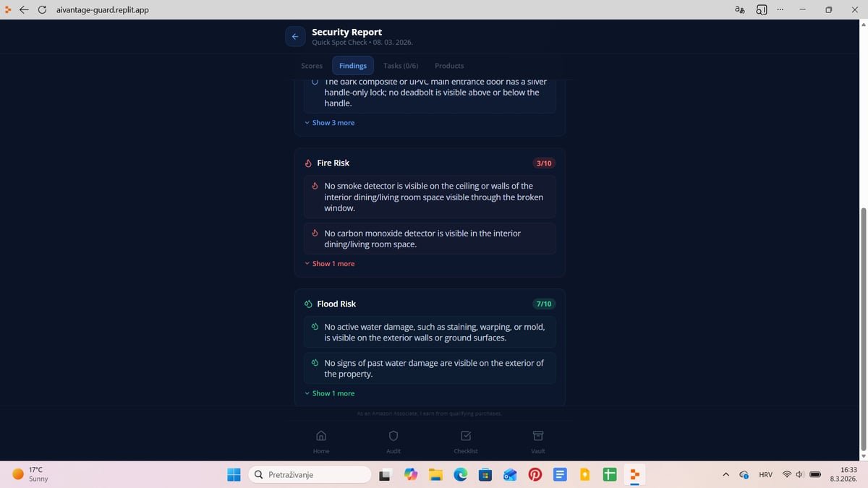This screenshot has height=488, width=868.
Task: Click the droplet icon beside Flood Risk
Action: 310,304
